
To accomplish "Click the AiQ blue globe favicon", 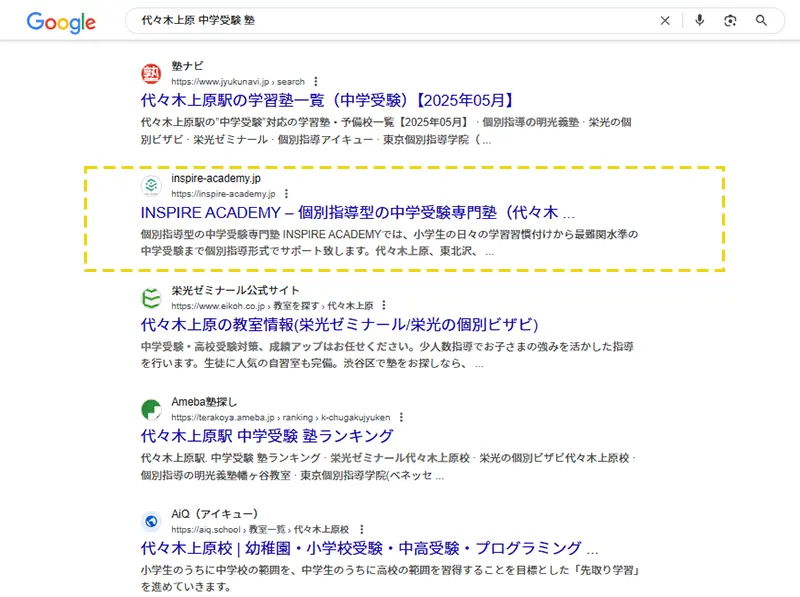I will (151, 521).
